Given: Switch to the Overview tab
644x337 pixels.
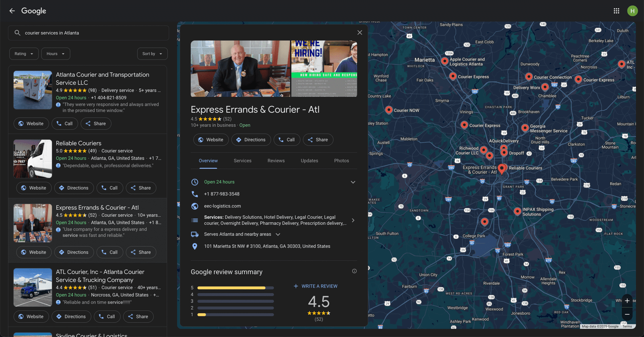Looking at the screenshot, I should point(208,160).
